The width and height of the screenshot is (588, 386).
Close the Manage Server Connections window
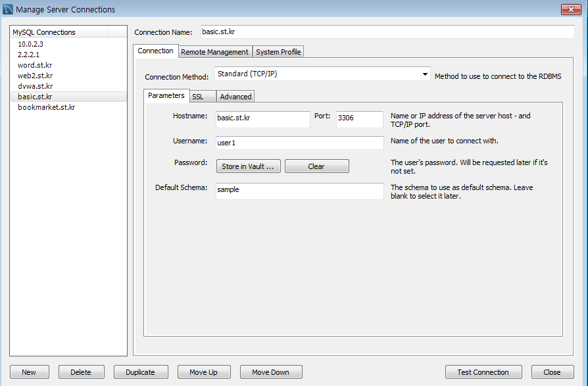click(x=571, y=9)
